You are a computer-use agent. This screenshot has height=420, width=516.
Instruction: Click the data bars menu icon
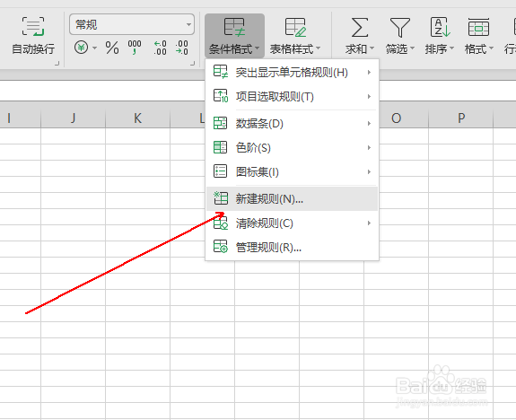(220, 123)
